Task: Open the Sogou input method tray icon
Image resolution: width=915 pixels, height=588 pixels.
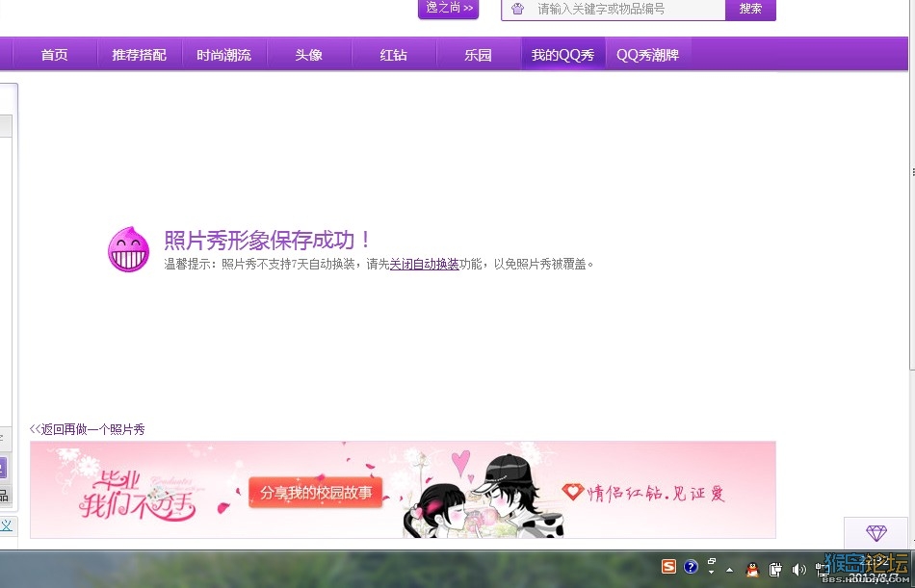Action: (668, 567)
